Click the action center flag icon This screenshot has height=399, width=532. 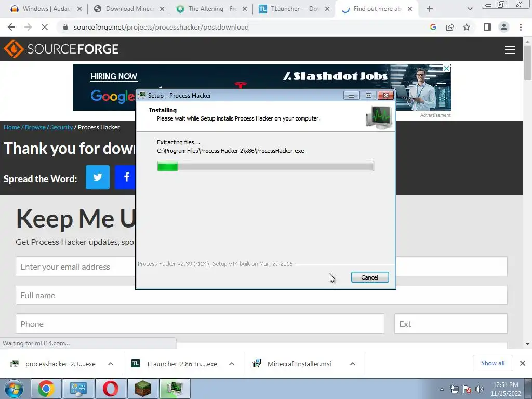(x=467, y=389)
